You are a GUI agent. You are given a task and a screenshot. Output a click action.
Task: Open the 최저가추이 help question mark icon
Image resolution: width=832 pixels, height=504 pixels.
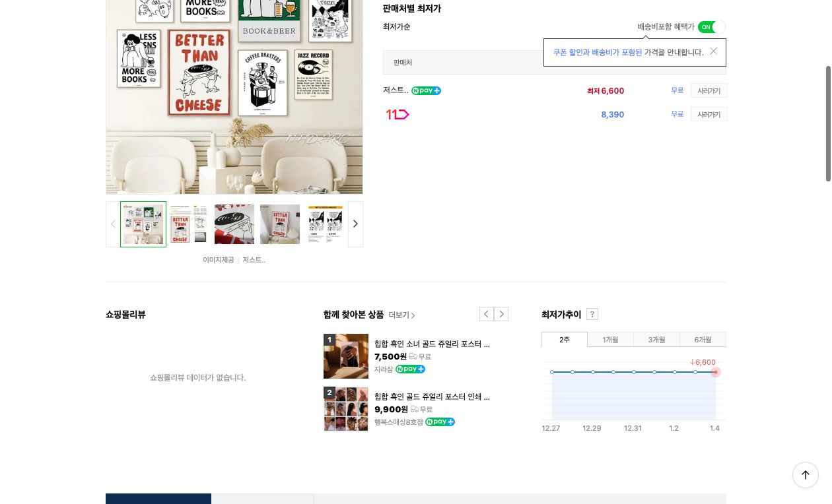(x=592, y=314)
